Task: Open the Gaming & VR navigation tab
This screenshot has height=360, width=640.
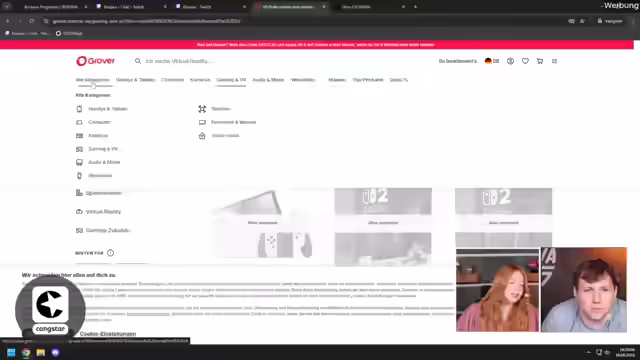Action: coord(231,80)
